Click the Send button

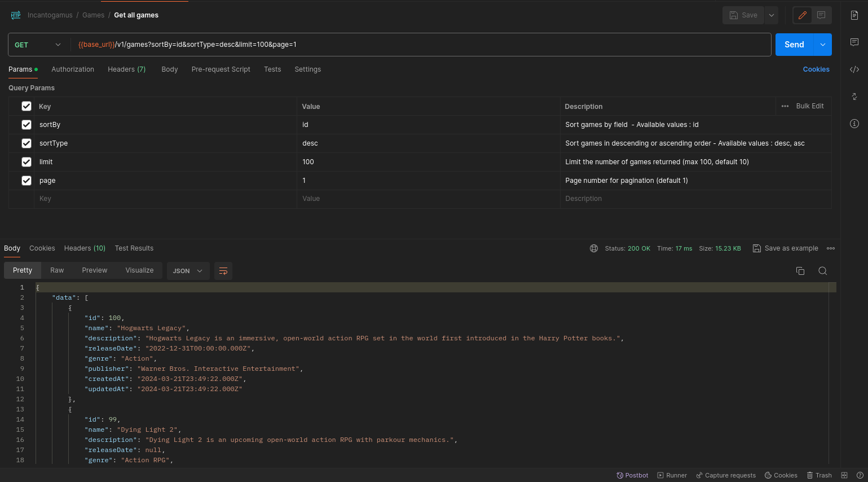pos(794,45)
